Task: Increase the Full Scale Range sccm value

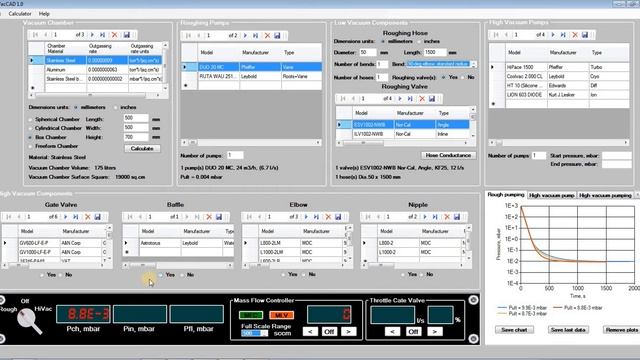Action: pyautogui.click(x=264, y=332)
